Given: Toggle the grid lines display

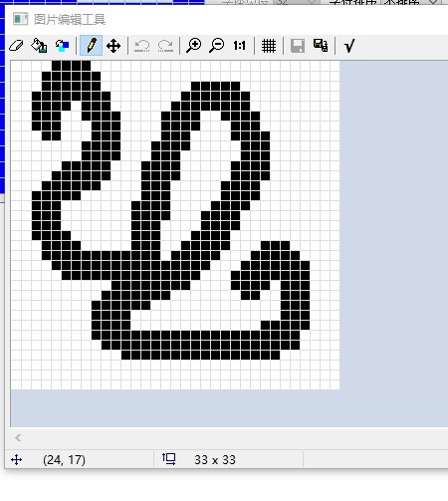Looking at the screenshot, I should point(269,46).
